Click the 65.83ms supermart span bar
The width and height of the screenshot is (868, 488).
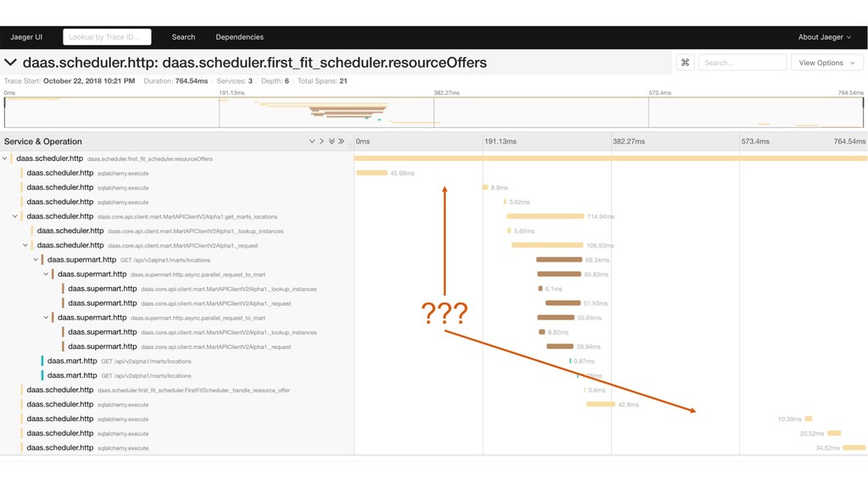[x=559, y=274]
